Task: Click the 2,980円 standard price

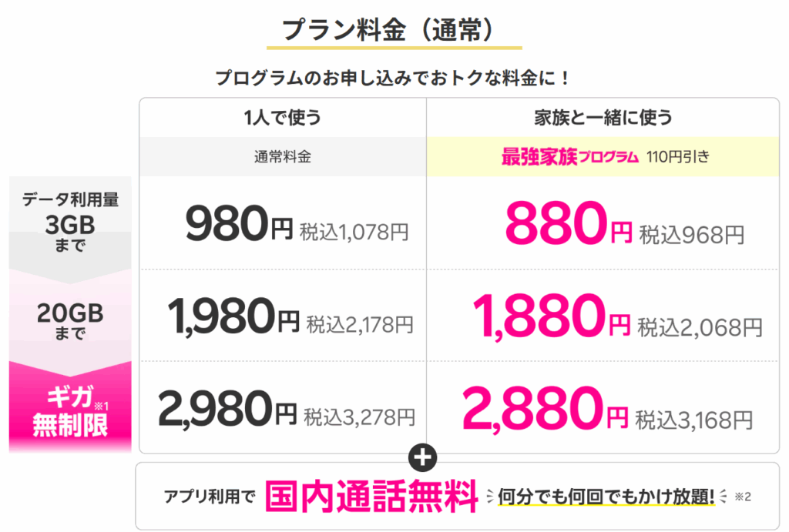Action: pyautogui.click(x=227, y=408)
